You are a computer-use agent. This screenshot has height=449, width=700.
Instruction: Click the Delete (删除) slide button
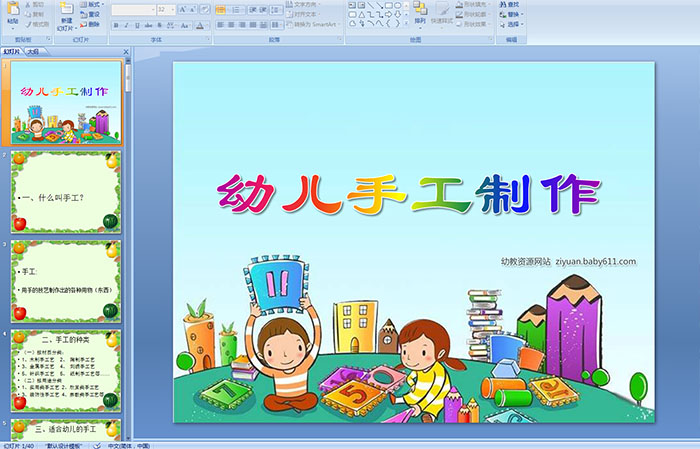click(90, 24)
